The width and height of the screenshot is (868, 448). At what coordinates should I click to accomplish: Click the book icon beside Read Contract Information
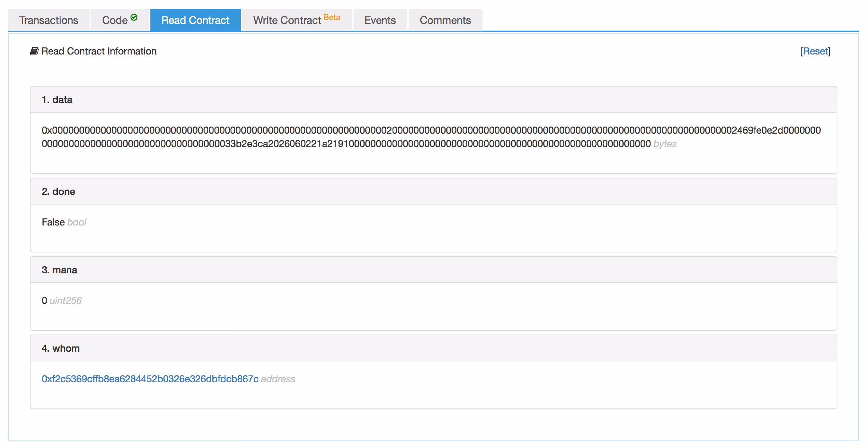[x=34, y=51]
